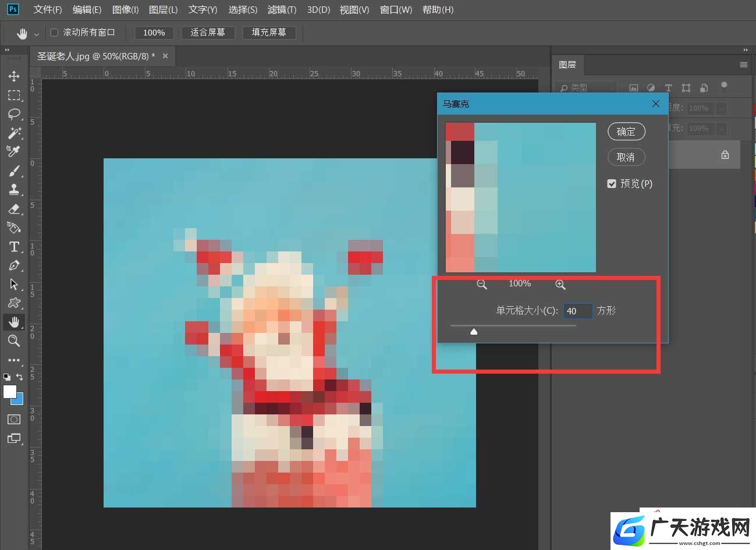Click the 确定 button
This screenshot has height=550, width=756.
[626, 132]
